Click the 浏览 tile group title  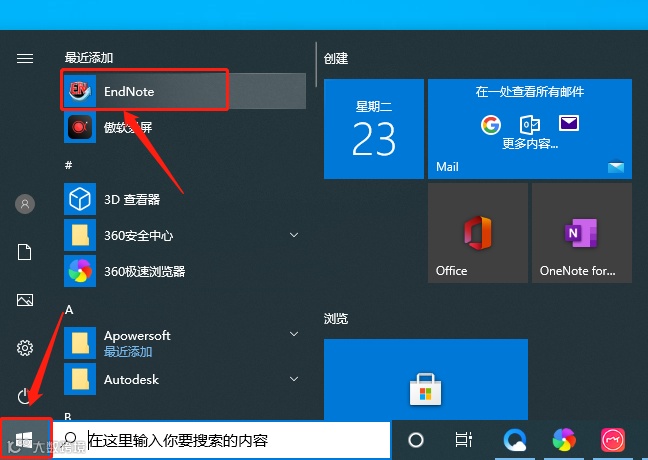[336, 319]
